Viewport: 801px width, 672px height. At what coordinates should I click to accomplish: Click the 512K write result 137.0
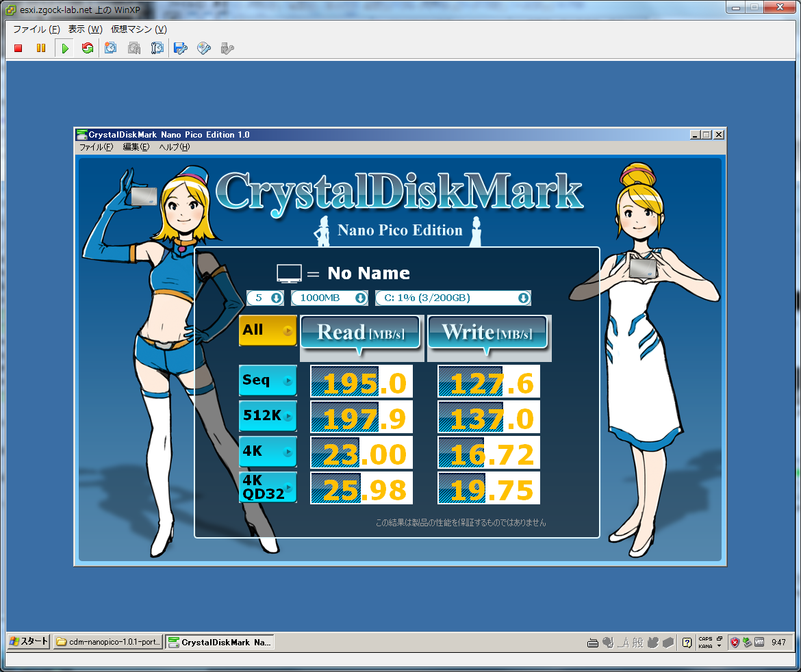489,417
